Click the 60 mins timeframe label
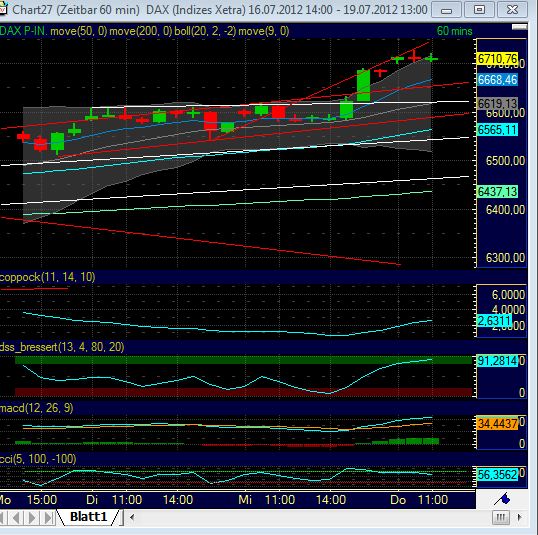The image size is (538, 535). 454,31
